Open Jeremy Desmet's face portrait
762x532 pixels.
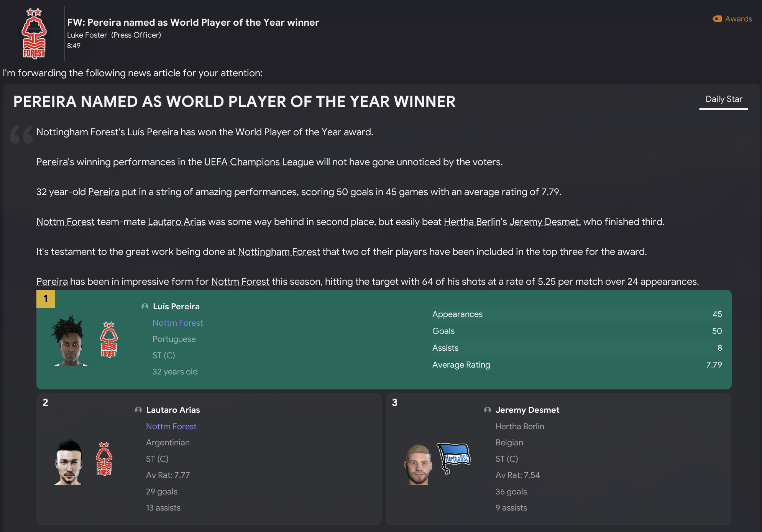418,464
